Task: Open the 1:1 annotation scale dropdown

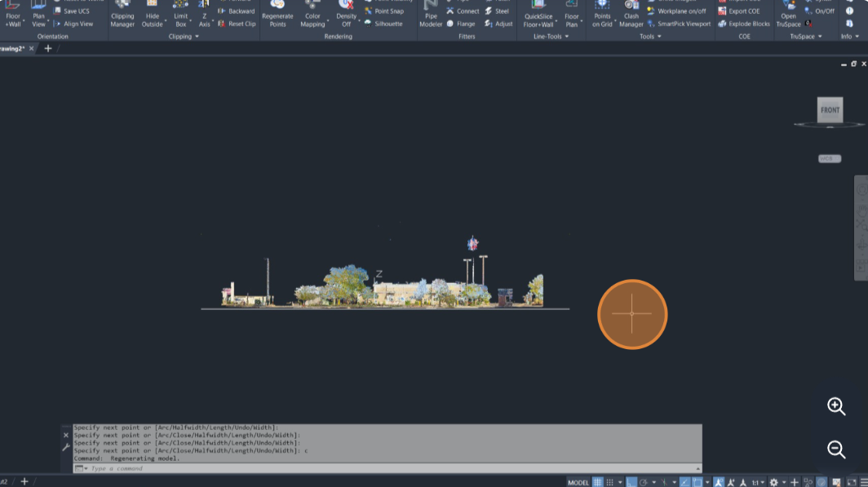Action: click(x=758, y=482)
